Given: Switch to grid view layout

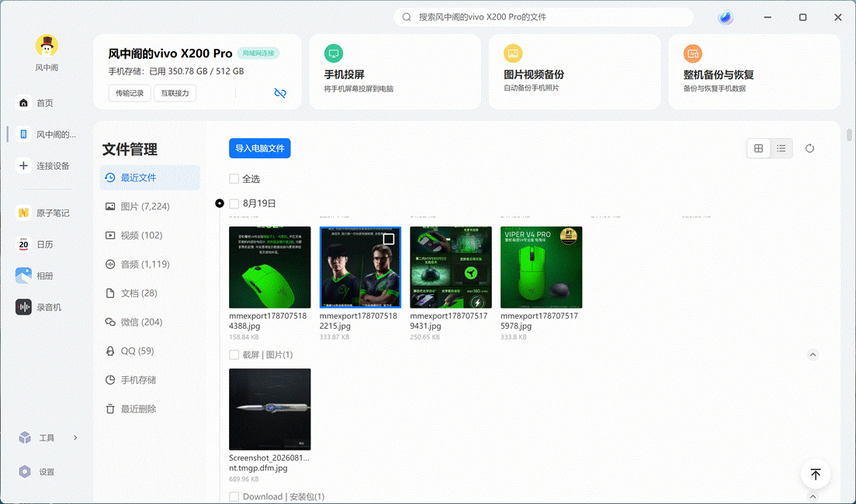Looking at the screenshot, I should coord(758,148).
